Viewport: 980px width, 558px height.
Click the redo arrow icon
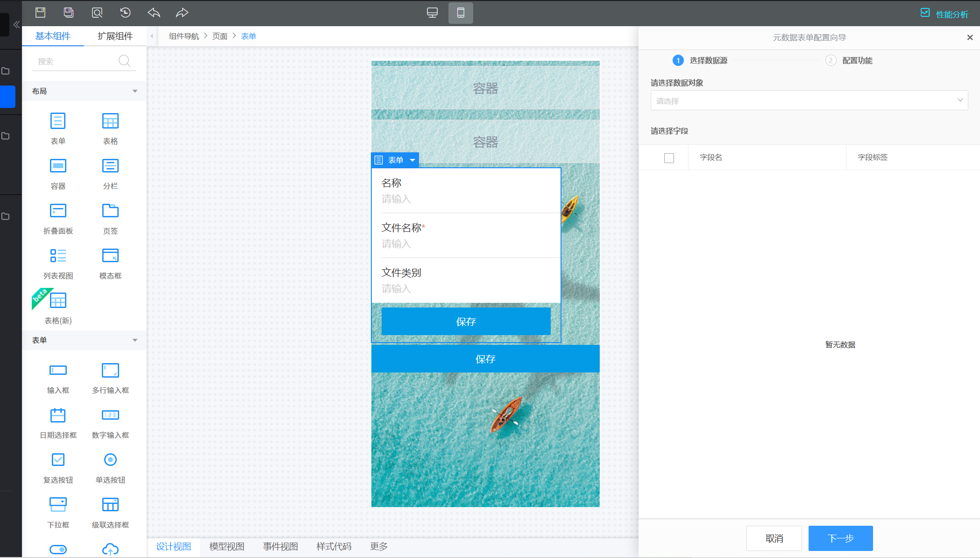182,13
